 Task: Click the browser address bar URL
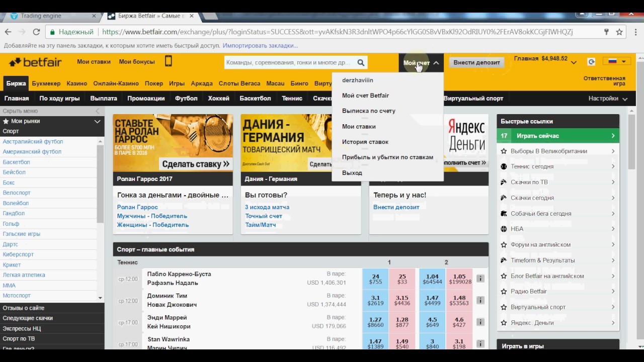click(x=337, y=32)
